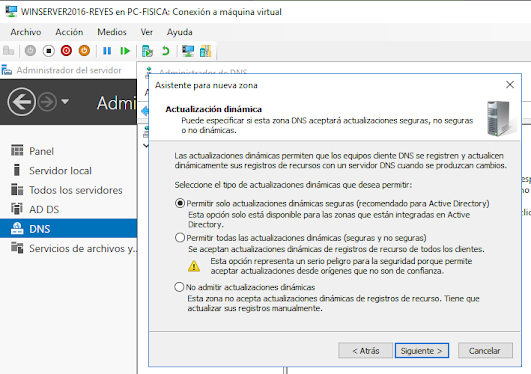The image size is (531, 374).
Task: Click the Administrador del servidor title icon
Action: [x=6, y=70]
